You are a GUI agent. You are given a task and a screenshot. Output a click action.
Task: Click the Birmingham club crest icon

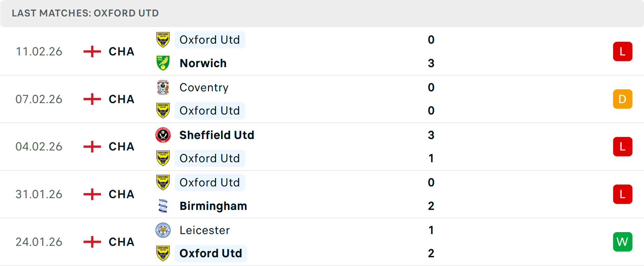[163, 206]
